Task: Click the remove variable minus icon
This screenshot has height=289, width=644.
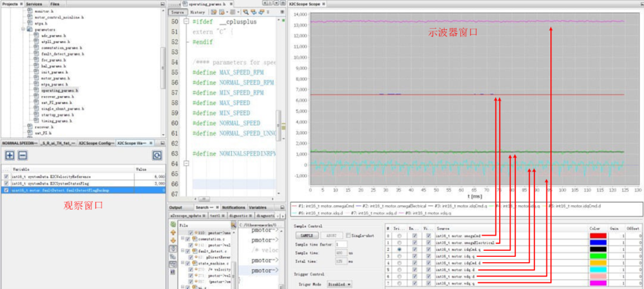Action: click(22, 155)
